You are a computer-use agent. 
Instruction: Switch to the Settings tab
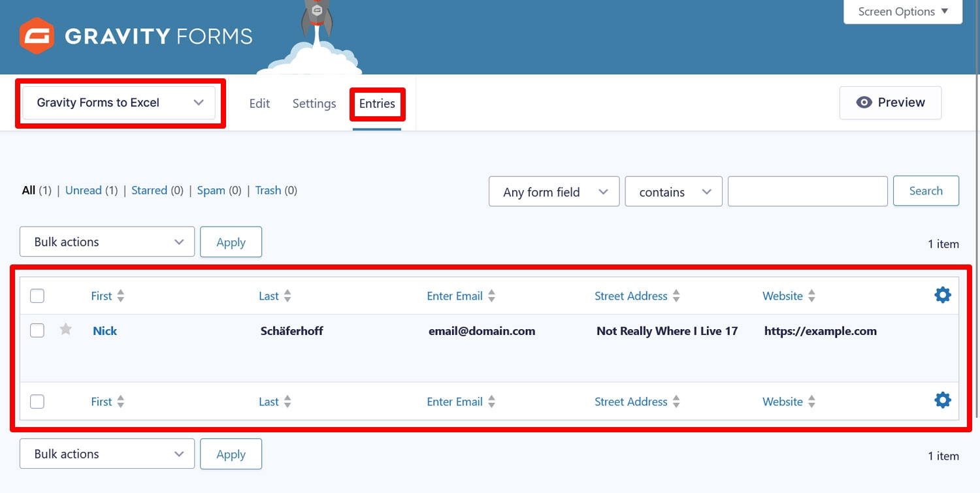(314, 103)
